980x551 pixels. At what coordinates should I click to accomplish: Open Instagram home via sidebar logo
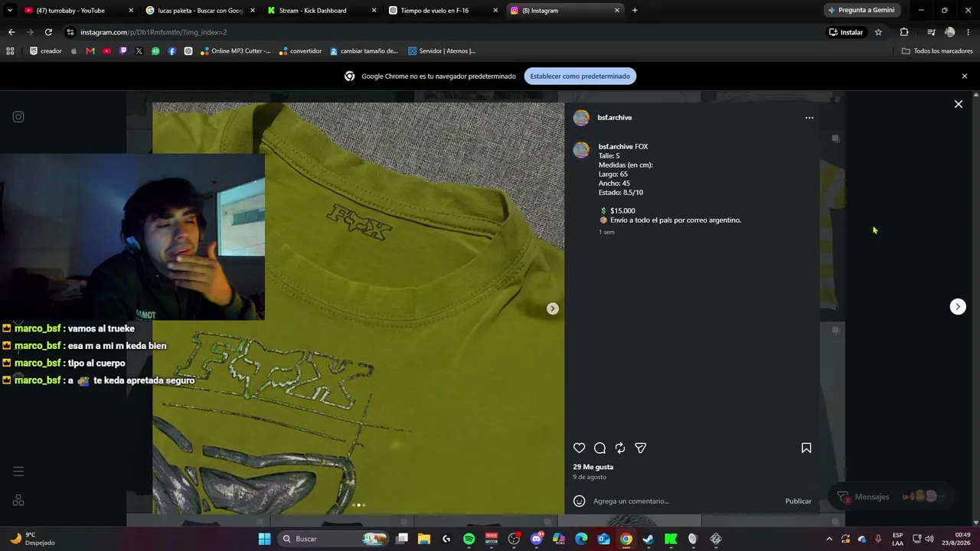(18, 117)
